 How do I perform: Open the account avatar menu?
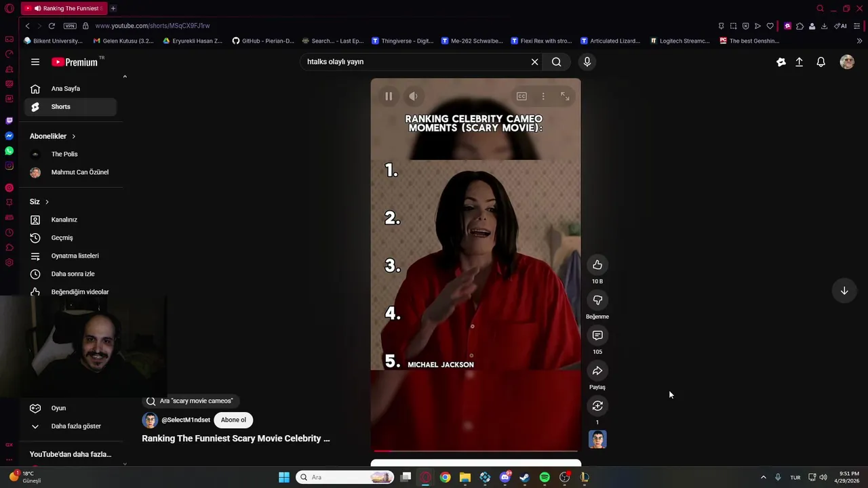tap(847, 62)
